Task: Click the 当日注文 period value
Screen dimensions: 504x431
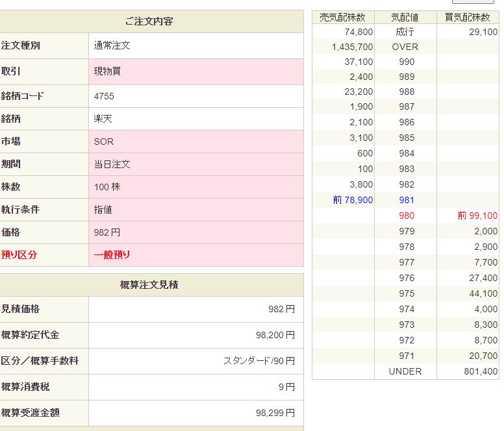Action: pyautogui.click(x=112, y=164)
